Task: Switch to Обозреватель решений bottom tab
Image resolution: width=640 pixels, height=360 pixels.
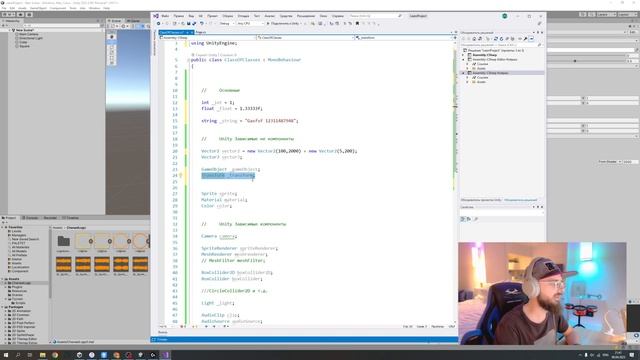Action: pos(520,200)
